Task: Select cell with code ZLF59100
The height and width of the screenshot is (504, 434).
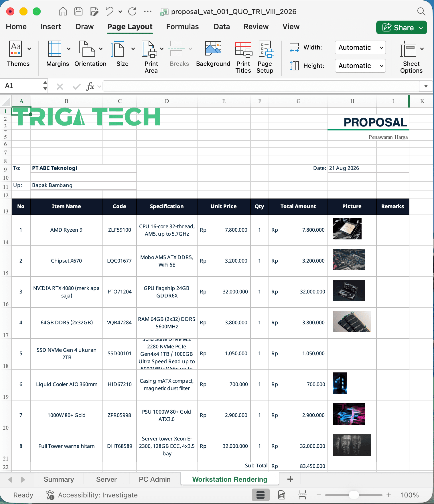Action: pos(120,230)
